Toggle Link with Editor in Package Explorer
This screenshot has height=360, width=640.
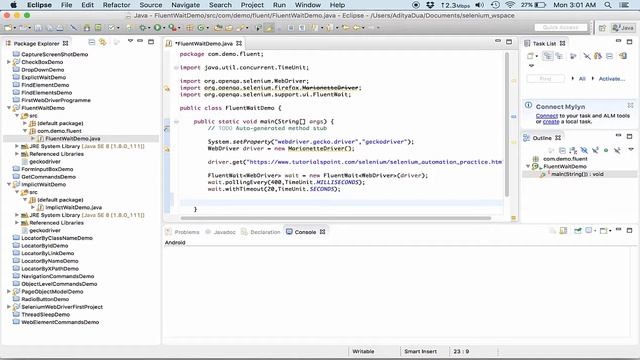click(x=102, y=42)
